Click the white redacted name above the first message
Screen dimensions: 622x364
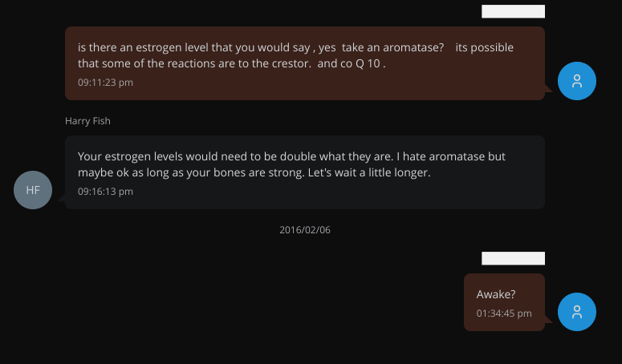(x=513, y=11)
